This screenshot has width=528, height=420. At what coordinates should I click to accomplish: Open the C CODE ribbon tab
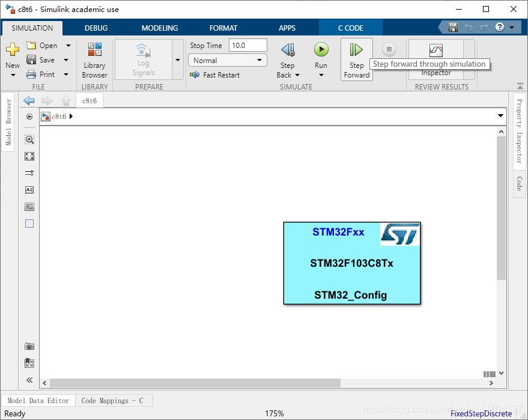(x=350, y=28)
